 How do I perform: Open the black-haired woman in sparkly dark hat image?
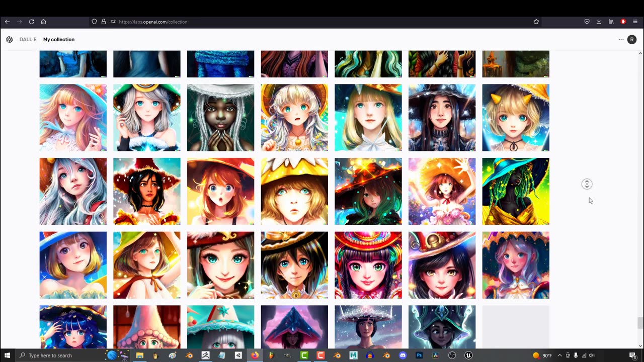tap(442, 118)
